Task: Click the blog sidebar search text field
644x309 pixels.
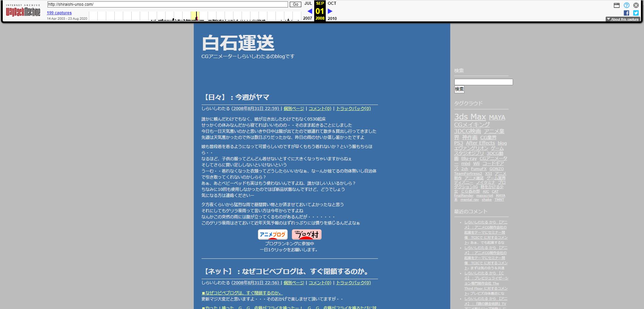Action: (483, 82)
